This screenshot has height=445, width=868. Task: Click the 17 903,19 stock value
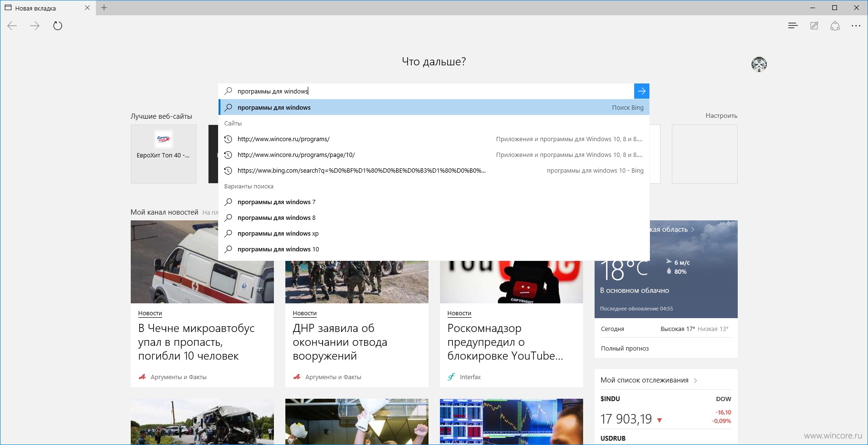point(626,419)
